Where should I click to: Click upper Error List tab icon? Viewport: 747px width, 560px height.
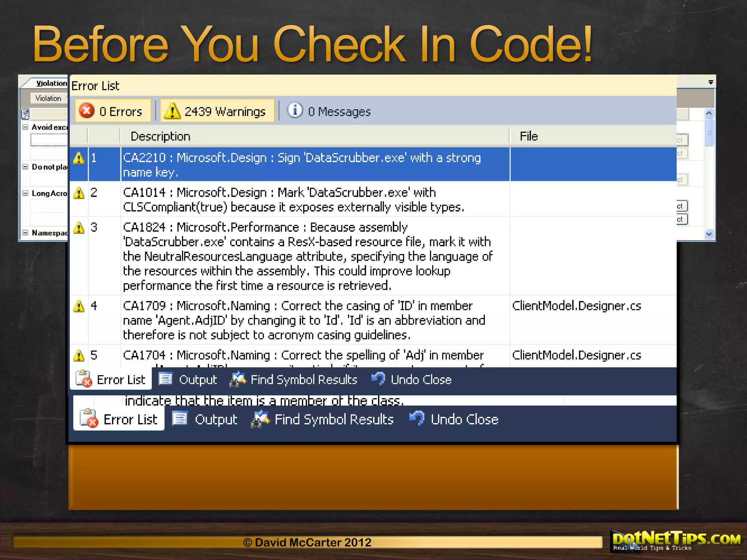pos(83,379)
